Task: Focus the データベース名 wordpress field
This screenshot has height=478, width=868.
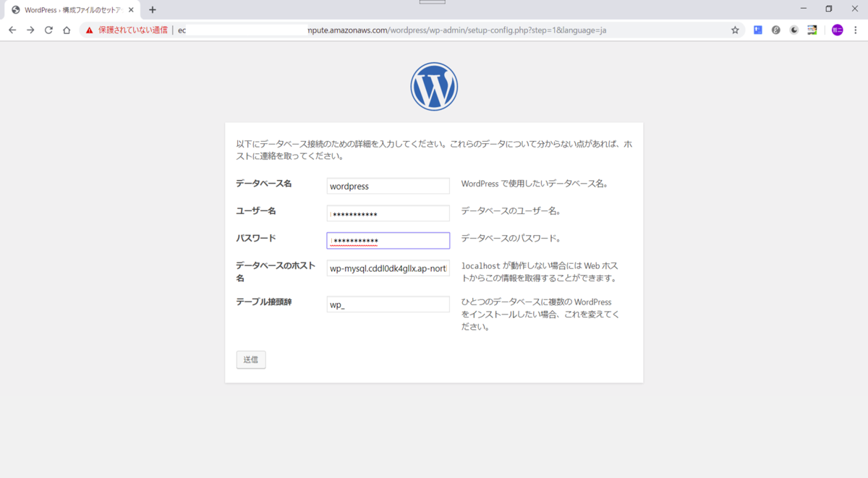Action: coord(388,186)
